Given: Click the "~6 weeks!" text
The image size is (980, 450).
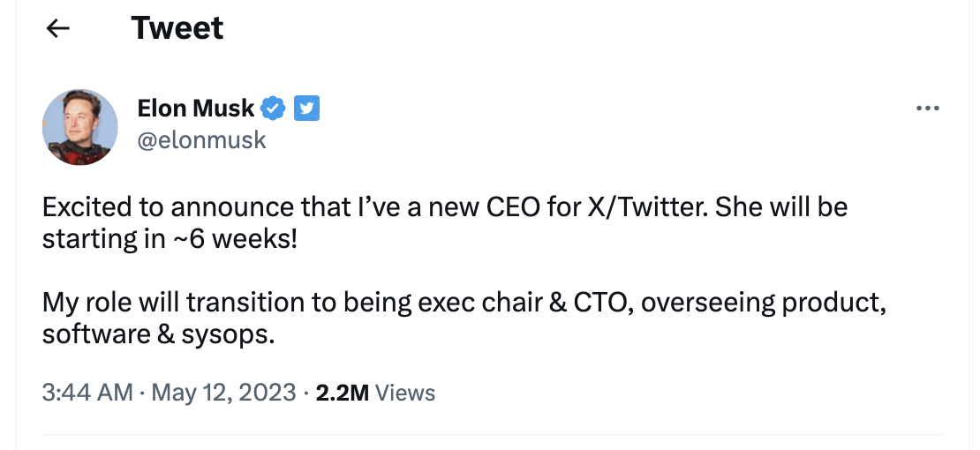Looking at the screenshot, I should pos(246,238).
